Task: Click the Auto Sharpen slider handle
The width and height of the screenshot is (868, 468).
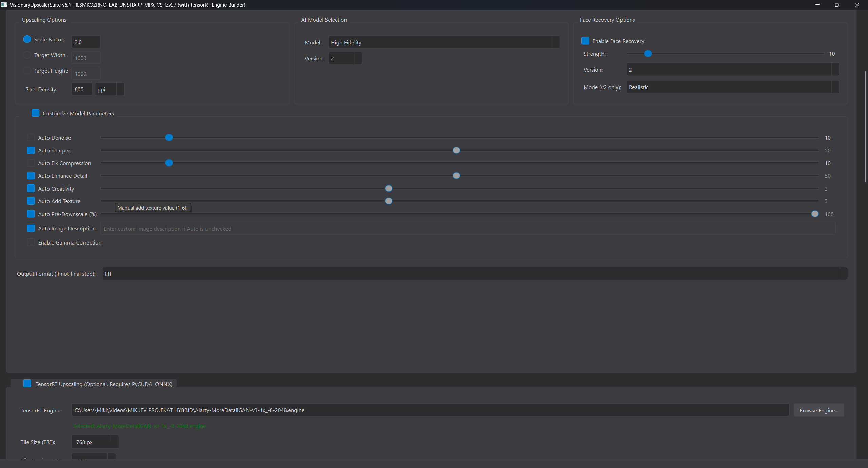Action: [456, 150]
